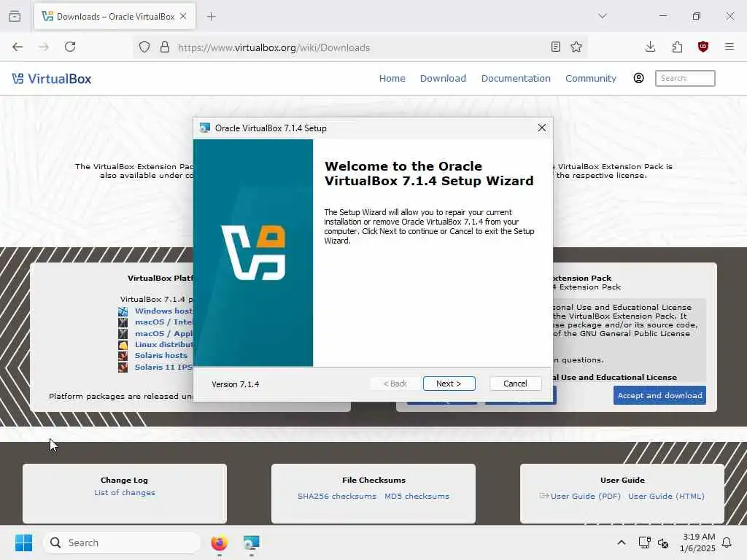This screenshot has height=560, width=747.
Task: Open the uBlock Origin extension icon
Action: 703,47
